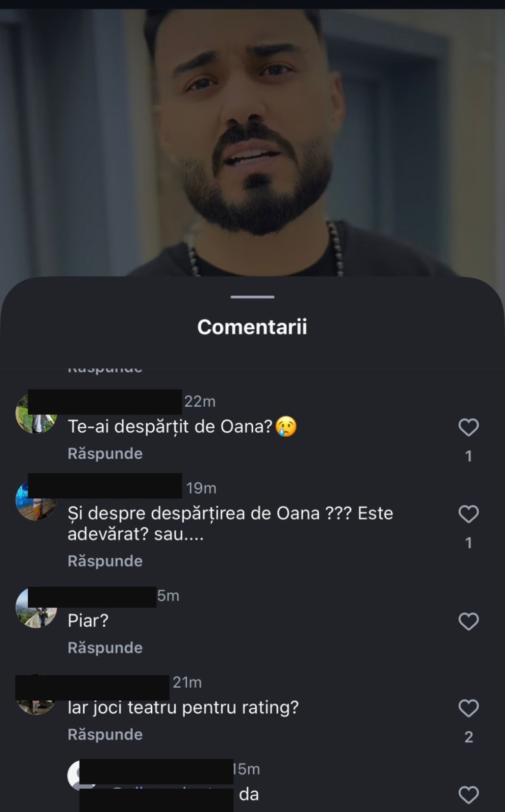Tap heart on "Și despre despărțirea de Oana" comment

pyautogui.click(x=468, y=514)
